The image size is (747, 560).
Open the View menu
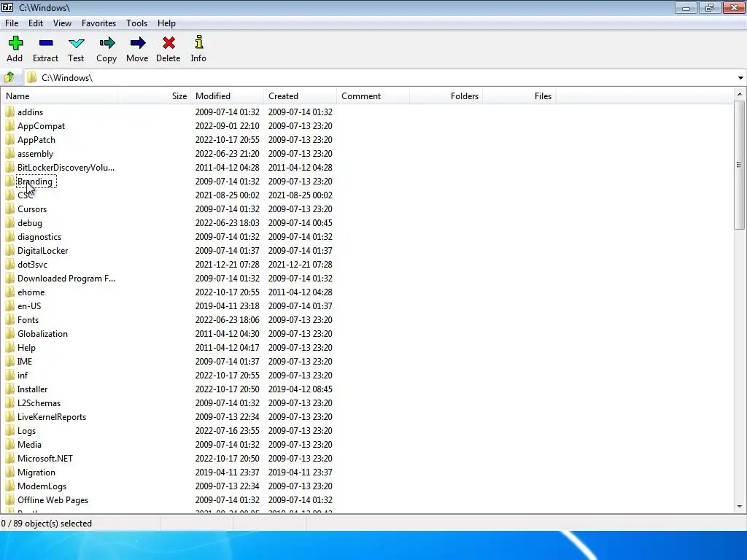(x=62, y=23)
